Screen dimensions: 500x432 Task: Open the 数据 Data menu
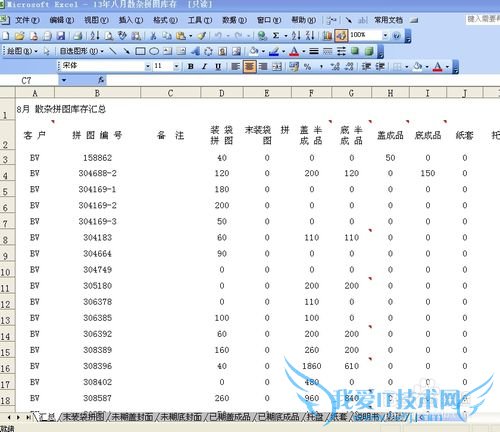[234, 20]
